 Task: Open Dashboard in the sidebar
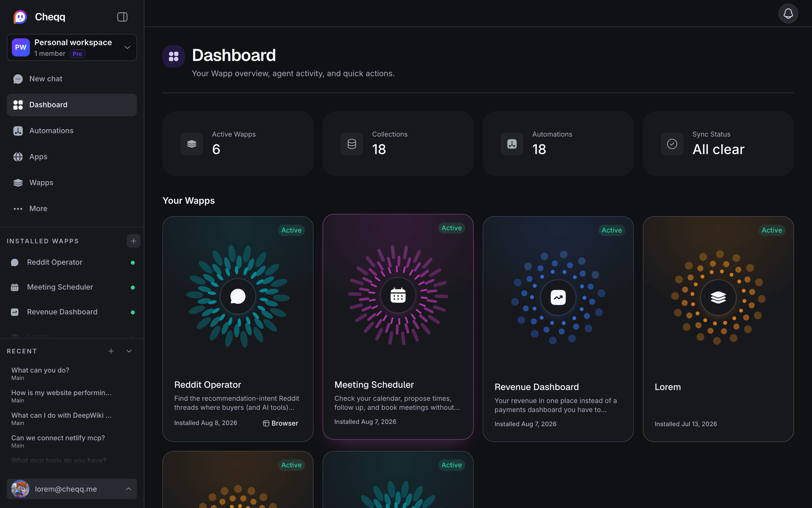tap(72, 105)
